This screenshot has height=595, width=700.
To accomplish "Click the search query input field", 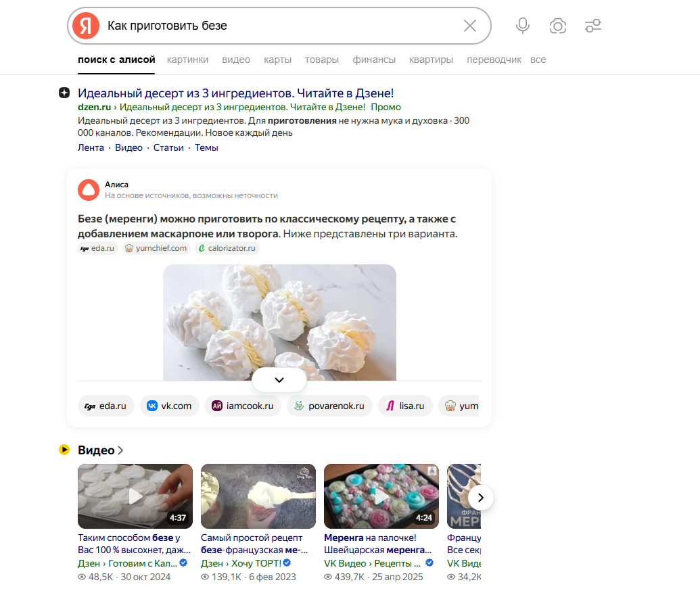I will point(277,26).
